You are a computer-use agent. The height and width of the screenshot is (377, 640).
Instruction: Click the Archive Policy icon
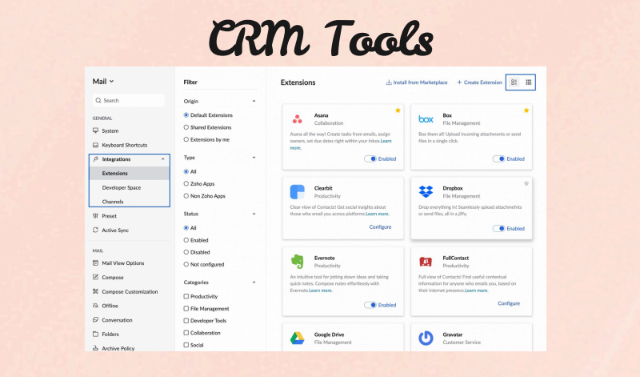coord(96,348)
